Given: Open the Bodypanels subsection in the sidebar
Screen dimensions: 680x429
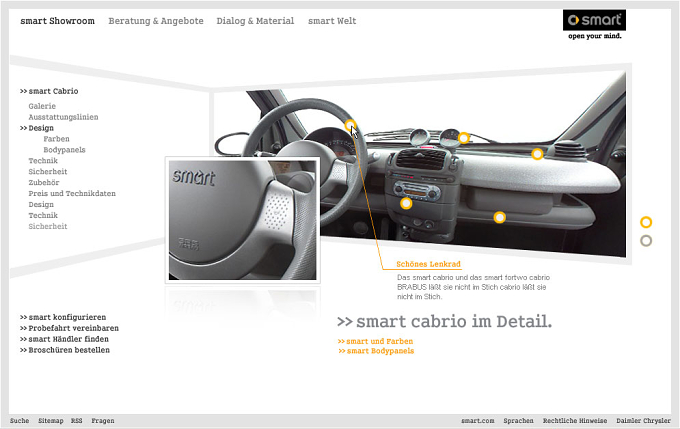Looking at the screenshot, I should point(64,150).
